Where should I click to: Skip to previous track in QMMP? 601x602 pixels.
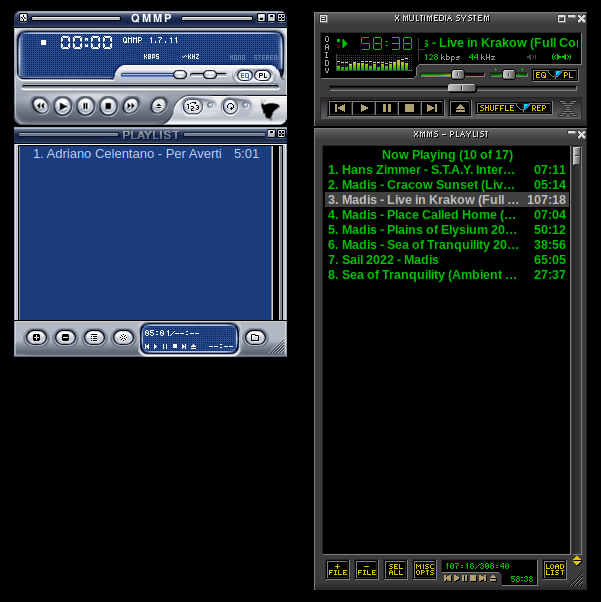(x=40, y=106)
